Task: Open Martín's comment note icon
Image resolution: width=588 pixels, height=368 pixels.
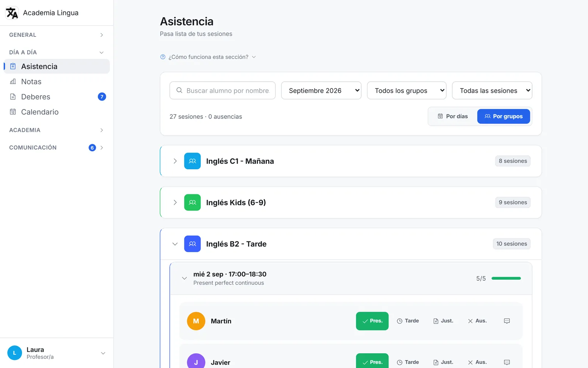Action: (507, 321)
